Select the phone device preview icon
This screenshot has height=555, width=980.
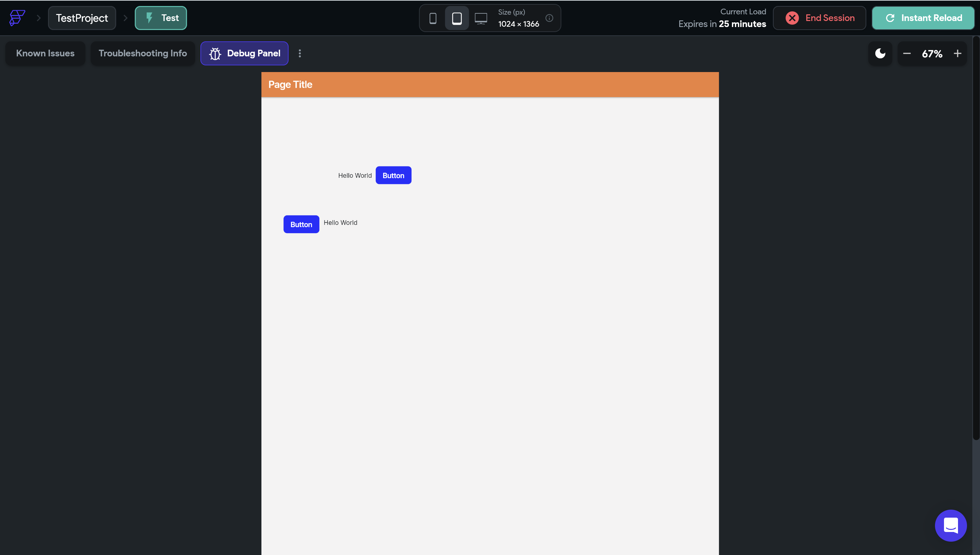click(x=433, y=18)
